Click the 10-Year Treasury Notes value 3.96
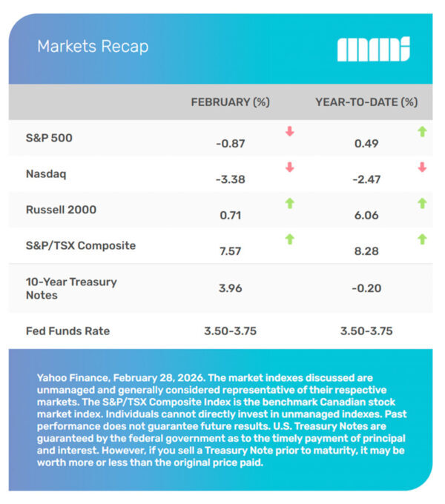Viewport: 445px width, 504px height. point(230,288)
